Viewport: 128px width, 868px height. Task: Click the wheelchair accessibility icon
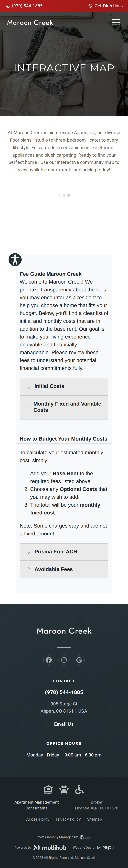click(80, 790)
